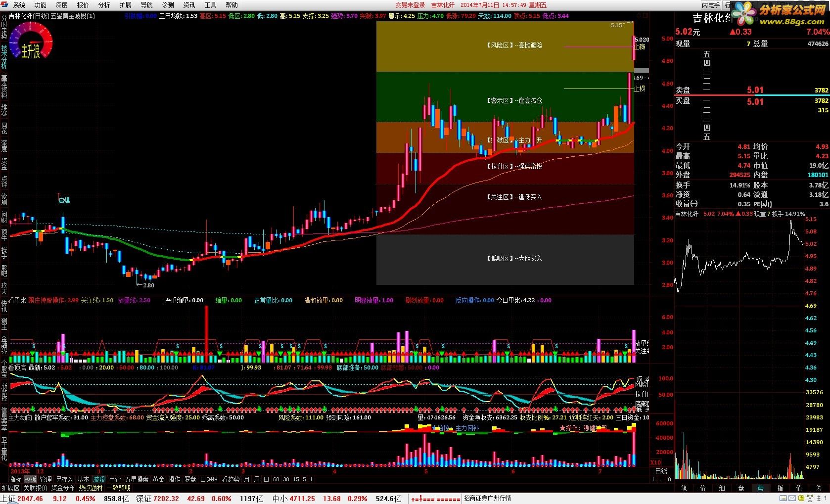Image resolution: width=830 pixels, height=504 pixels.
Task: Open the 系统 menu
Action: click(x=19, y=5)
